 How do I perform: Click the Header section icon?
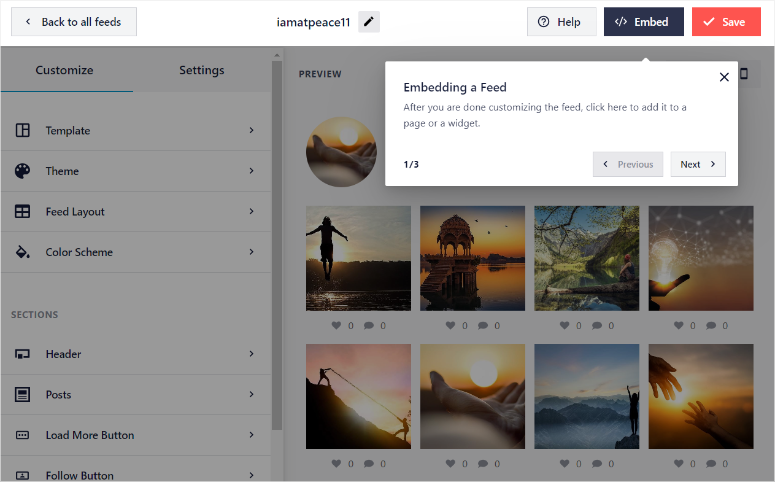click(x=22, y=354)
